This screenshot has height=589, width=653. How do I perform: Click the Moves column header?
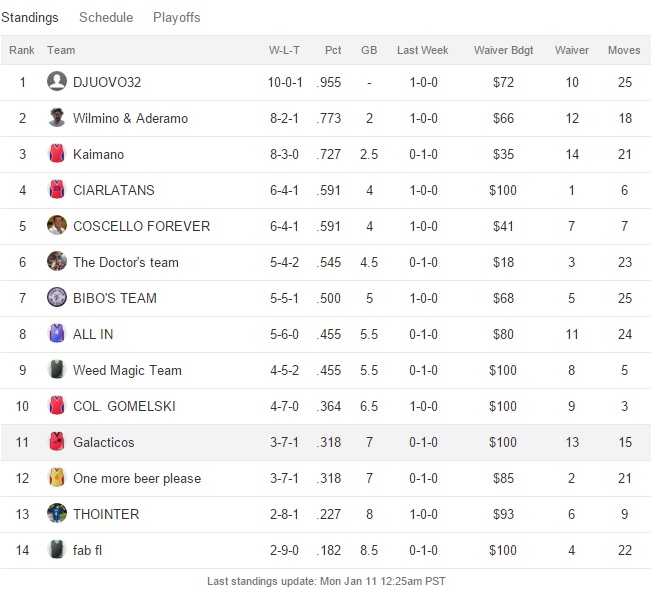tap(624, 50)
